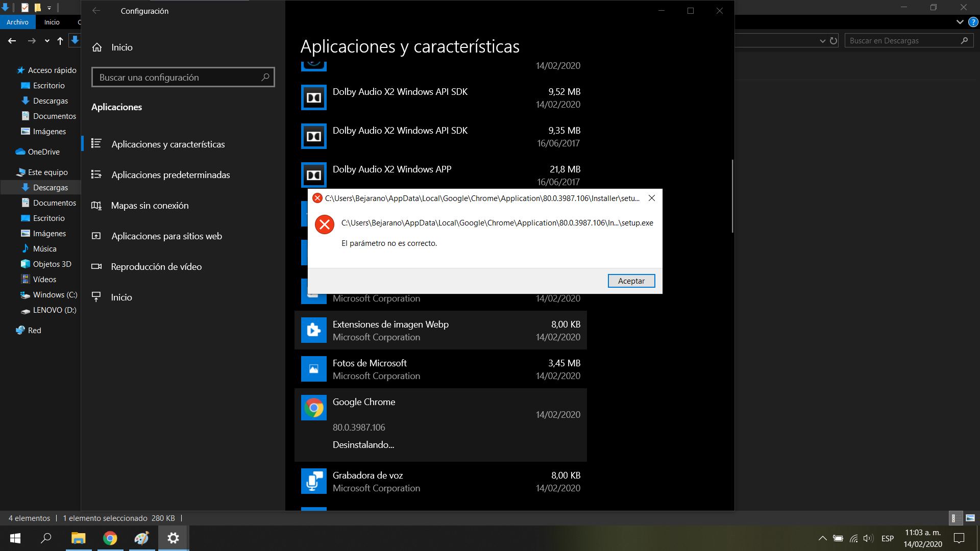980x551 pixels.
Task: Show hidden system tray icons
Action: [x=822, y=538]
